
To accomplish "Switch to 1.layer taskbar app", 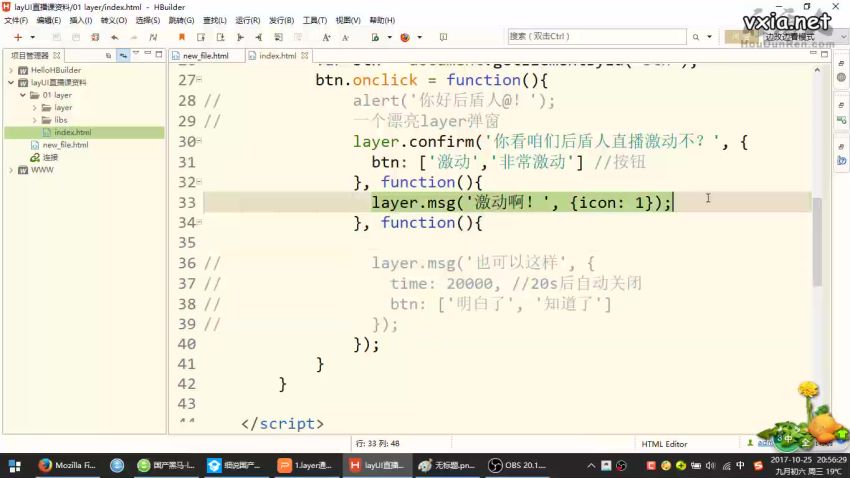I will [305, 465].
